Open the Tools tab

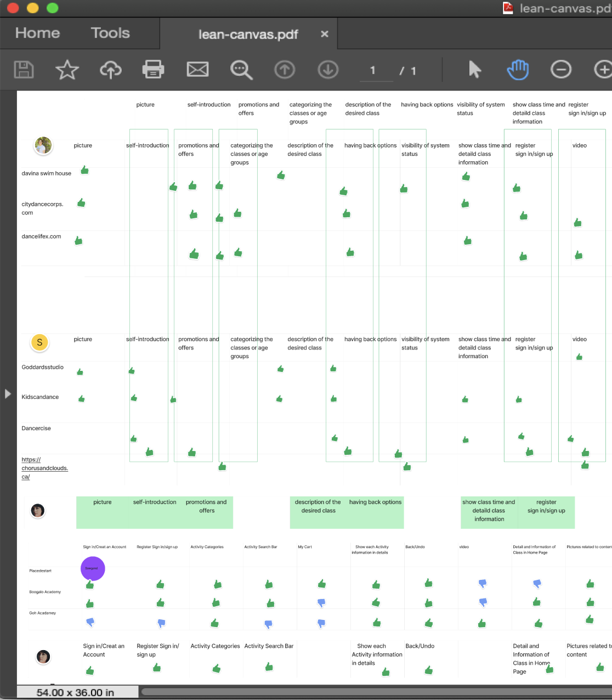click(110, 33)
